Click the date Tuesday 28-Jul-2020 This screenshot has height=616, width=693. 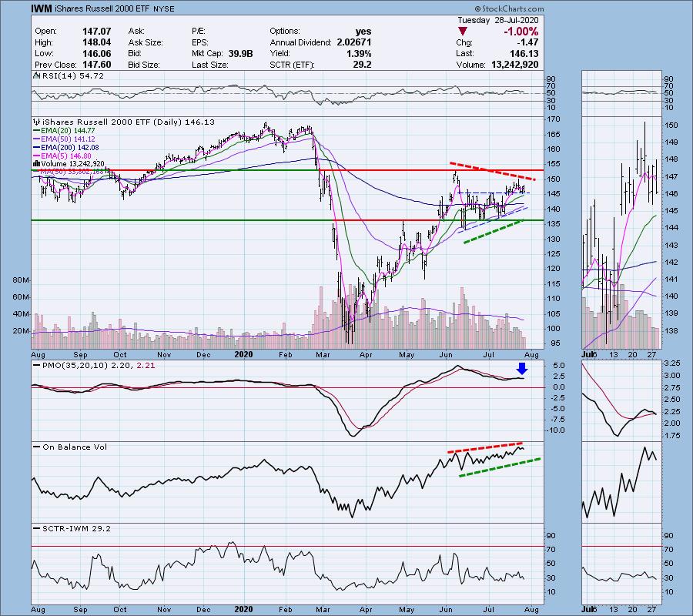(x=497, y=20)
